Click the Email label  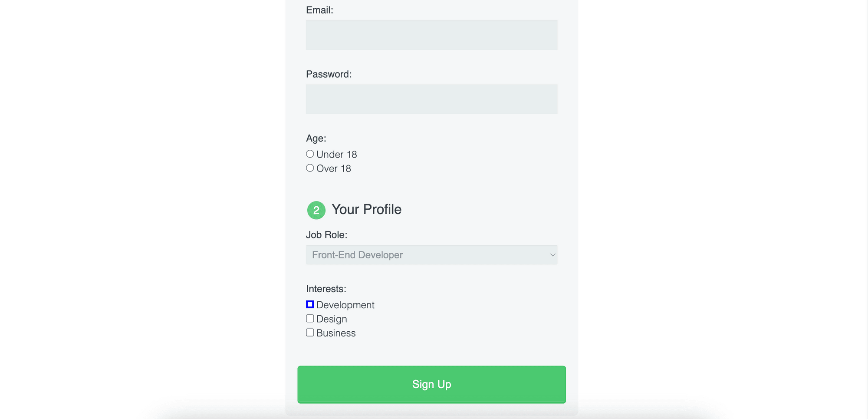click(x=319, y=10)
